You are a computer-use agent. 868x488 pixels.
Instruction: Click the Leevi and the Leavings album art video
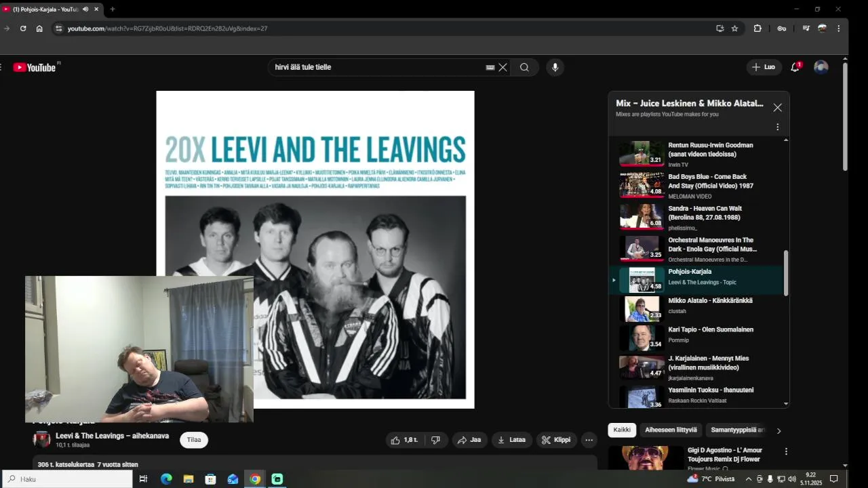pyautogui.click(x=315, y=249)
